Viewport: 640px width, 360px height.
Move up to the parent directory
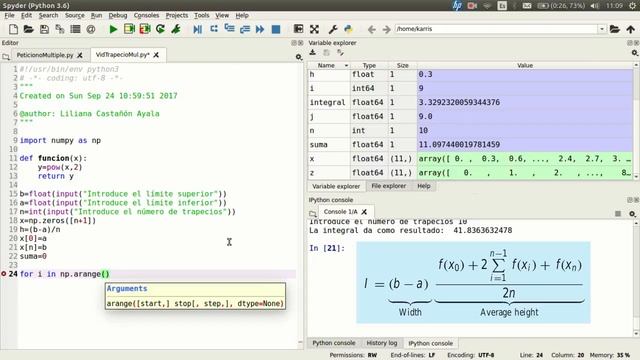[631, 29]
